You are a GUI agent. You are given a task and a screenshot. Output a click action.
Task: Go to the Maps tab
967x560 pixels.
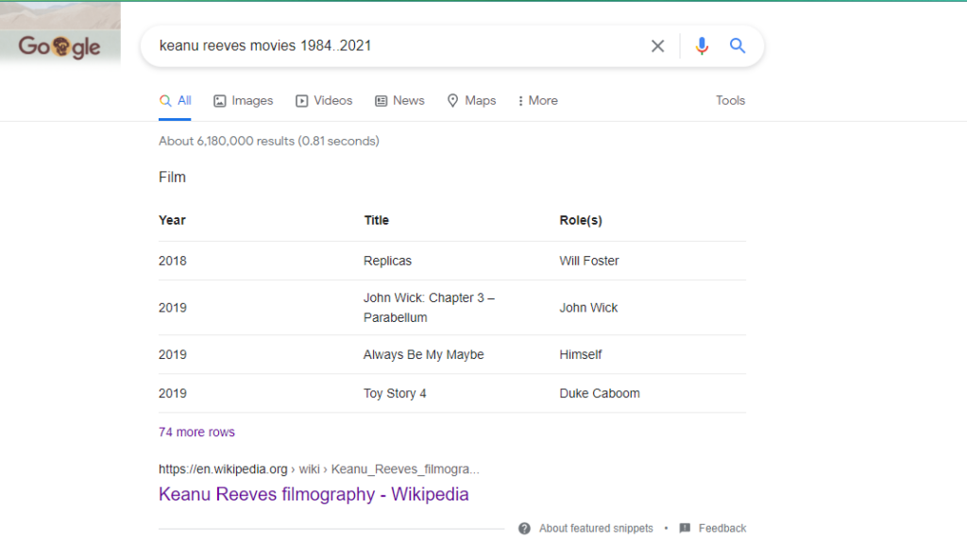(471, 101)
